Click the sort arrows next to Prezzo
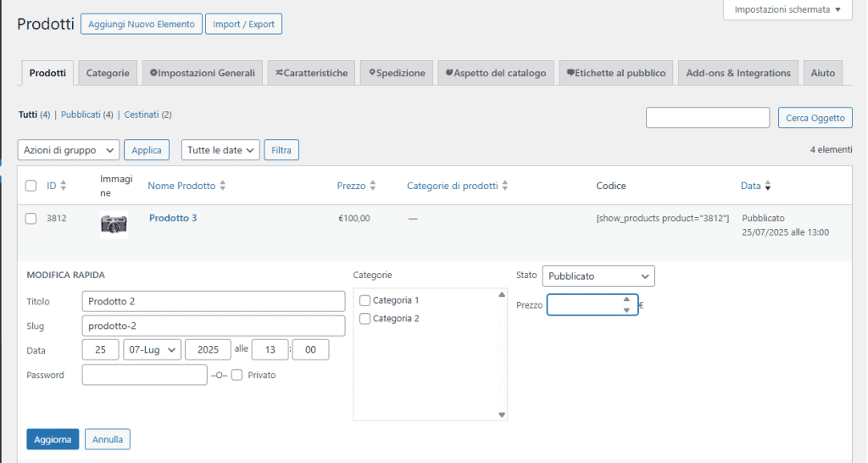 (373, 186)
